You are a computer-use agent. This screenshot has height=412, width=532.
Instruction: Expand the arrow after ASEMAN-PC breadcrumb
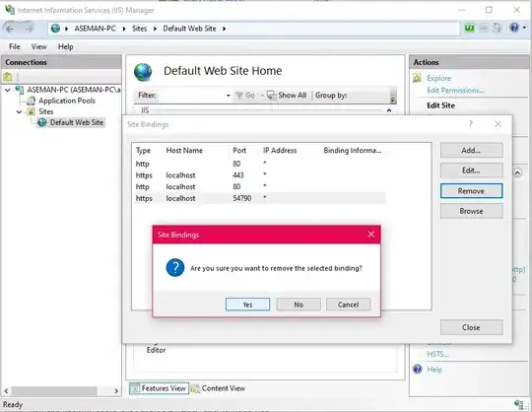pos(124,29)
